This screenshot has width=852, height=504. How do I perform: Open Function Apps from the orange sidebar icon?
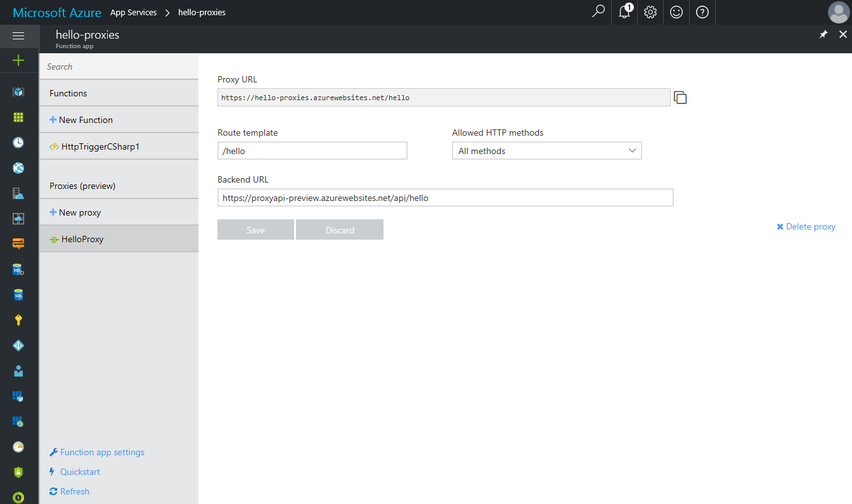(18, 243)
